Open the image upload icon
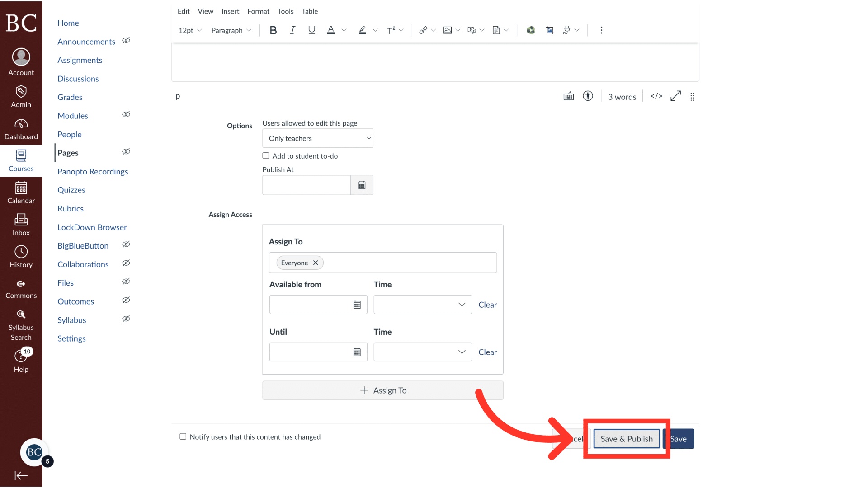Viewport: 868px width, 488px height. pyautogui.click(x=448, y=30)
